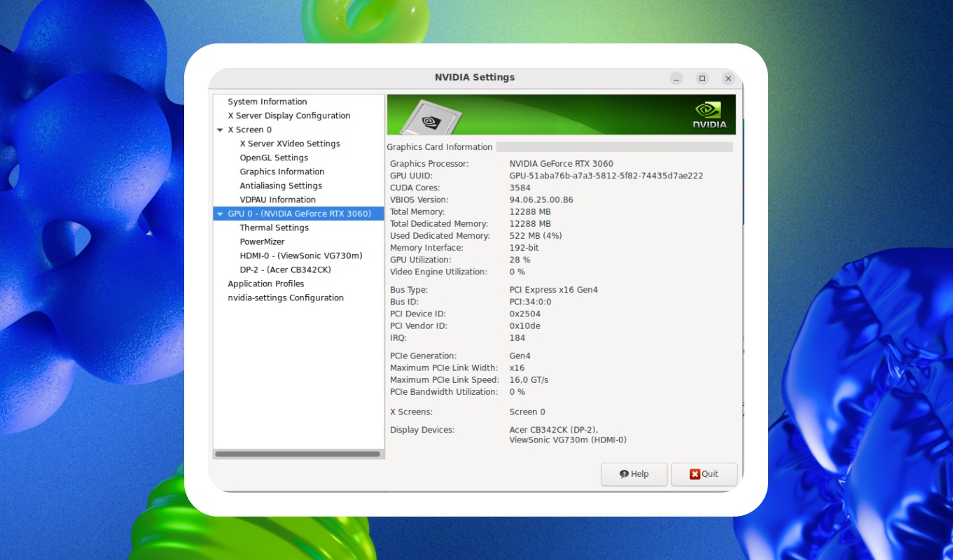Image resolution: width=953 pixels, height=560 pixels.
Task: Click Bus Type value PCI Express x16 Gen4
Action: (553, 290)
